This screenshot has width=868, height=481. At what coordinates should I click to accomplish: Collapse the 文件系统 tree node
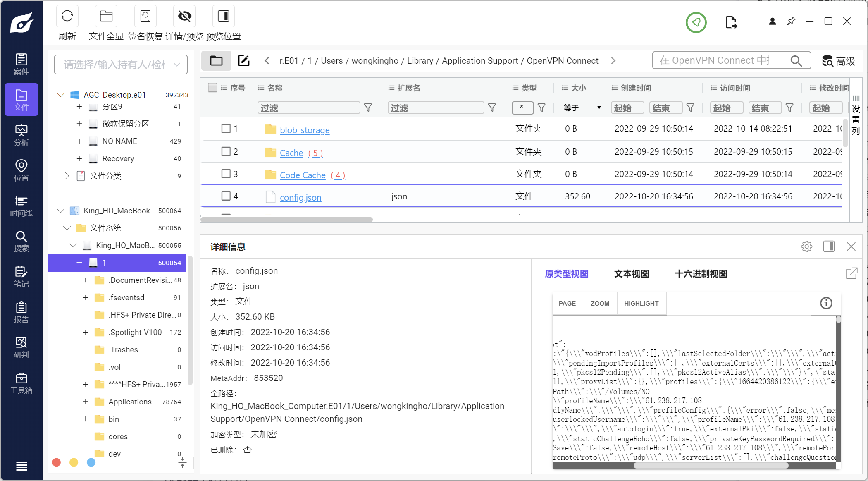[67, 228]
